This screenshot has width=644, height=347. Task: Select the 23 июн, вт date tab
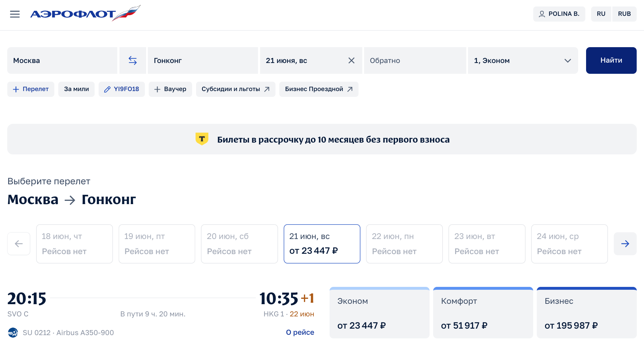[487, 244]
